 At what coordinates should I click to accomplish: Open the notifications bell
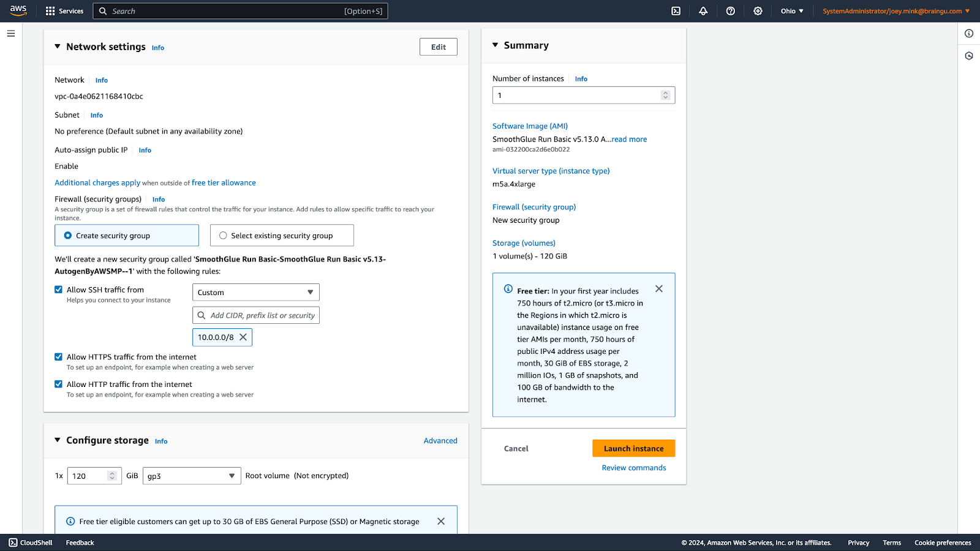pyautogui.click(x=703, y=11)
